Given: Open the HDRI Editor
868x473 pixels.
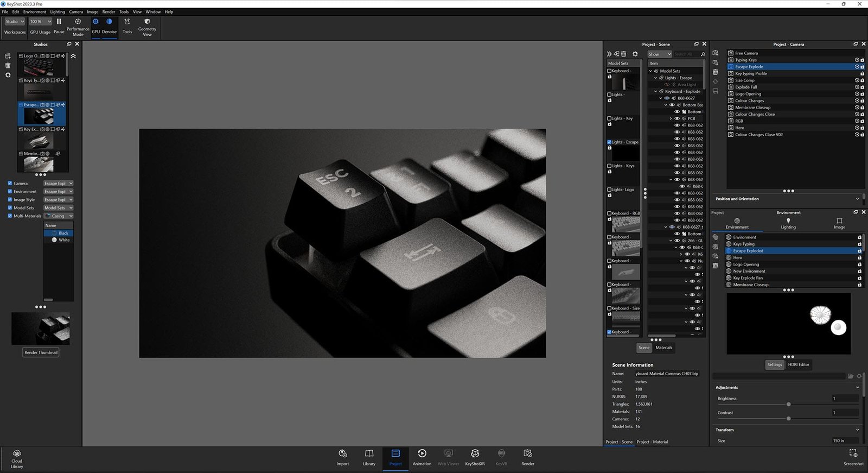Looking at the screenshot, I should pos(799,365).
